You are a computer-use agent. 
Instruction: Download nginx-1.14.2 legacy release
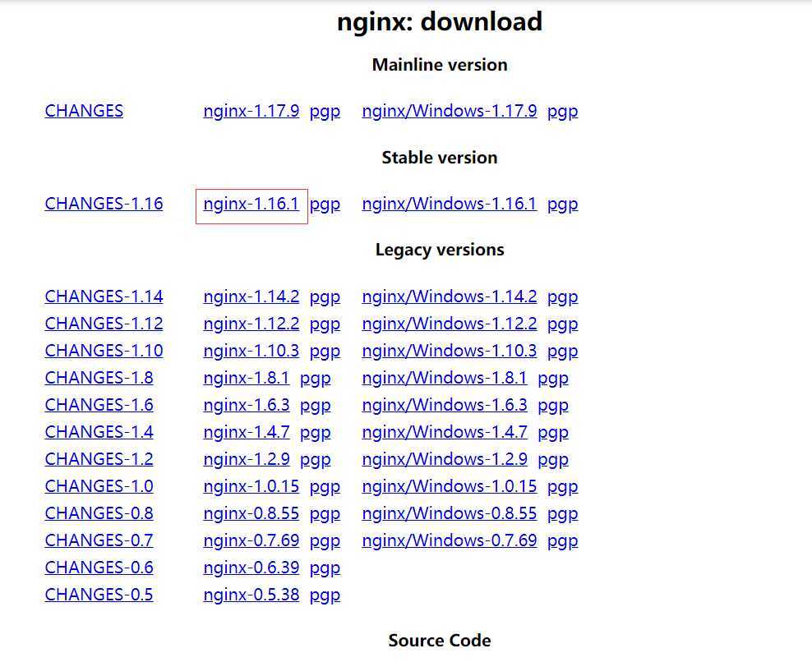pyautogui.click(x=251, y=296)
